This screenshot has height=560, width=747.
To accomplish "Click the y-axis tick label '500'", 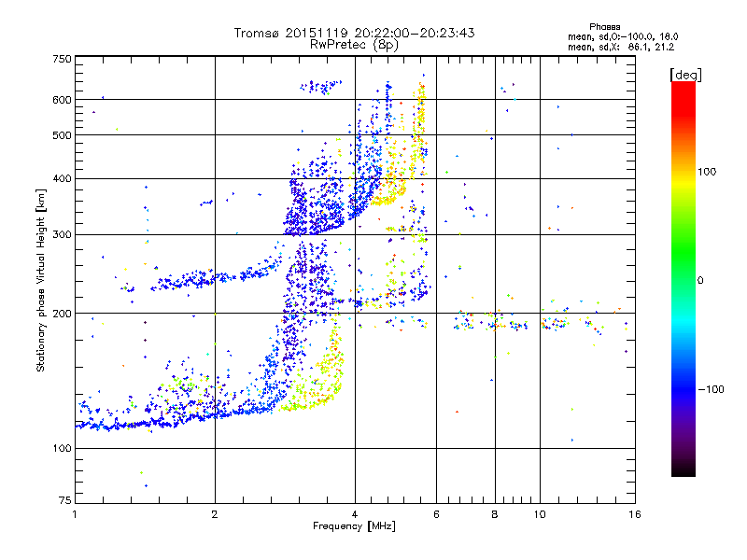I will tap(62, 135).
